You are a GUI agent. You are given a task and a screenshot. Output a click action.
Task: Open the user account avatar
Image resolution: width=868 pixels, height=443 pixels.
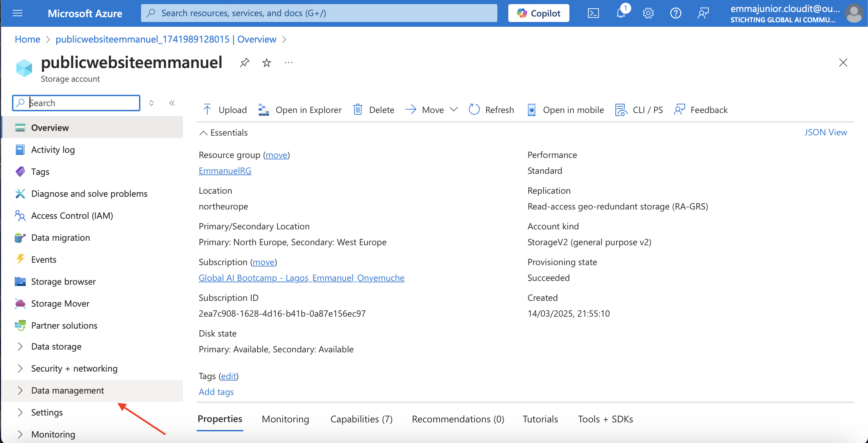[x=854, y=13]
